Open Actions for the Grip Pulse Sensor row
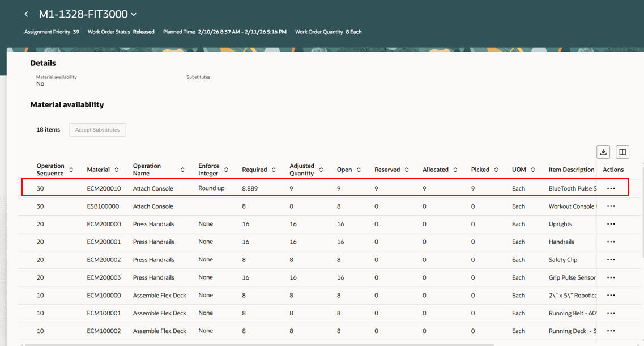The width and height of the screenshot is (644, 346). click(x=610, y=277)
